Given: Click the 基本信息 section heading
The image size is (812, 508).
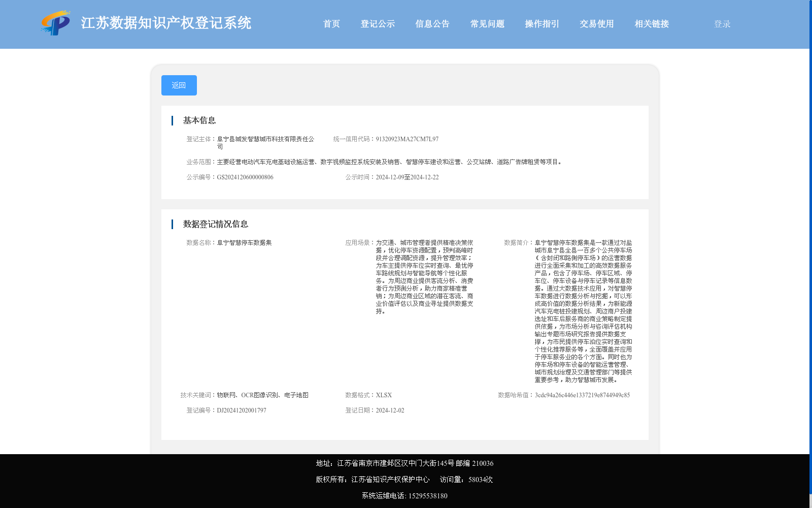Looking at the screenshot, I should pyautogui.click(x=199, y=120).
